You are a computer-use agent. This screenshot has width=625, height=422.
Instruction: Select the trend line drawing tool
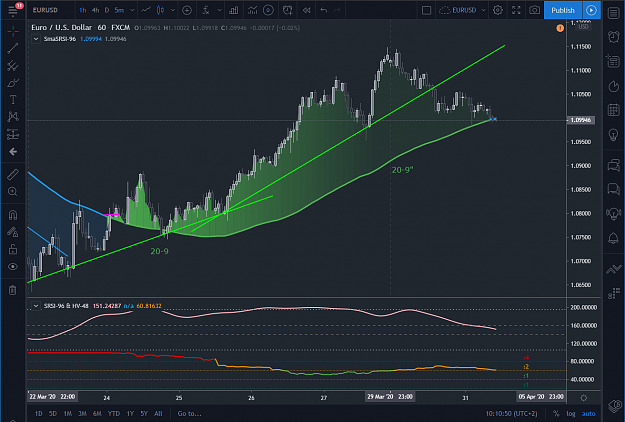tap(13, 48)
